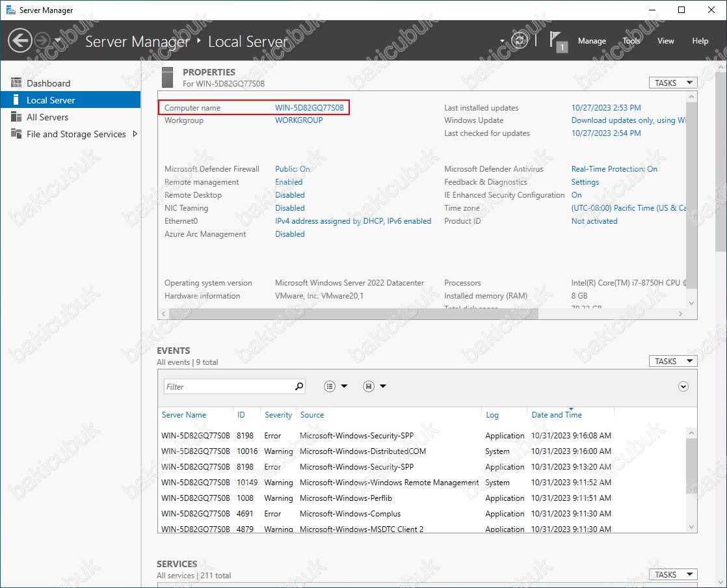This screenshot has width=727, height=588.
Task: Open Microsoft Defender Firewall Public: On link
Action: pos(292,169)
